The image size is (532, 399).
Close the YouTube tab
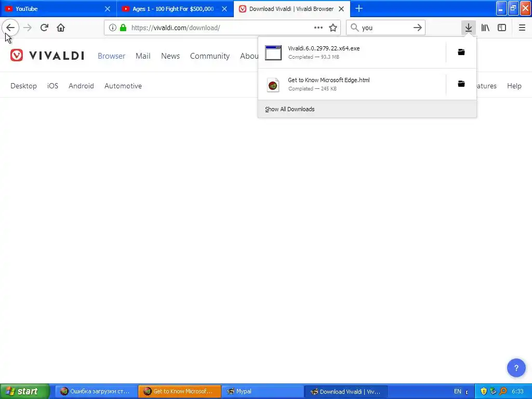[x=107, y=9]
